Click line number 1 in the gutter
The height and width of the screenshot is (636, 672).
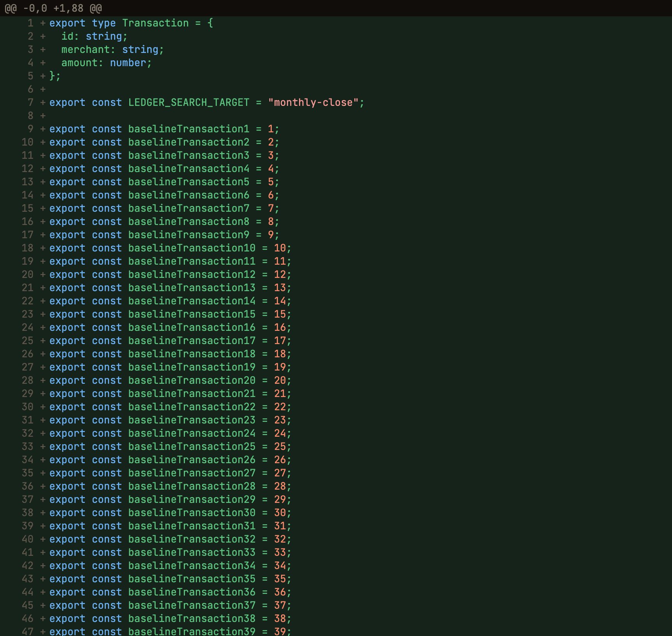point(30,23)
